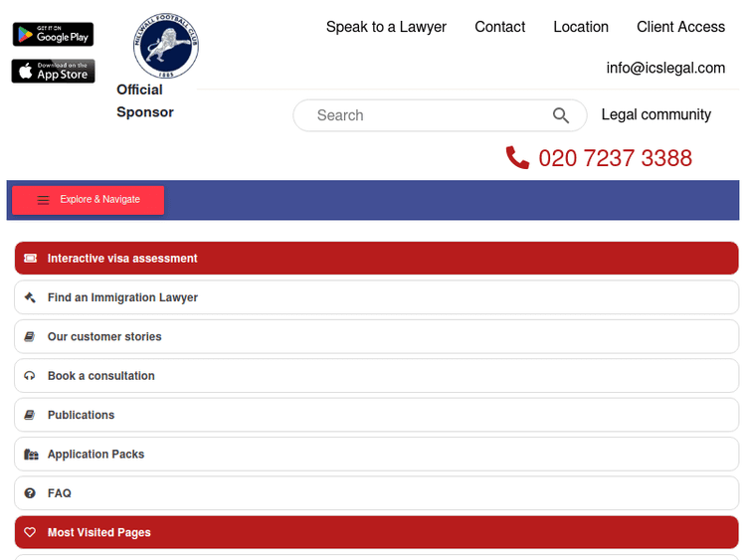Viewport: 746px width, 560px height.
Task: Select Most Visited Pages
Action: click(376, 532)
